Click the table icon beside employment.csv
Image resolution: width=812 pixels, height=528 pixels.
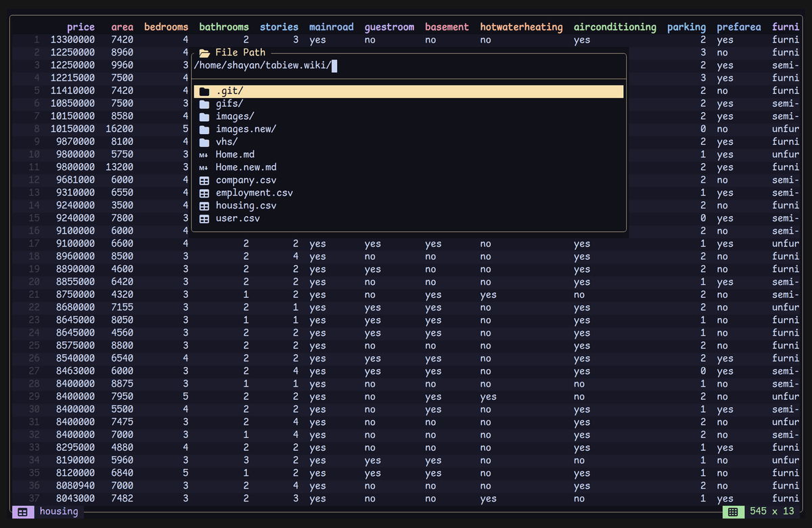tap(204, 193)
